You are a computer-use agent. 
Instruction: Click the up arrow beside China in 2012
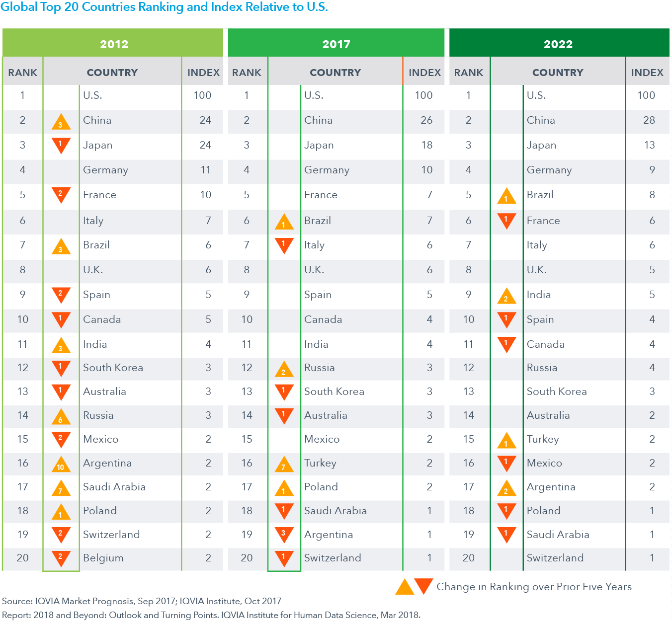(61, 122)
